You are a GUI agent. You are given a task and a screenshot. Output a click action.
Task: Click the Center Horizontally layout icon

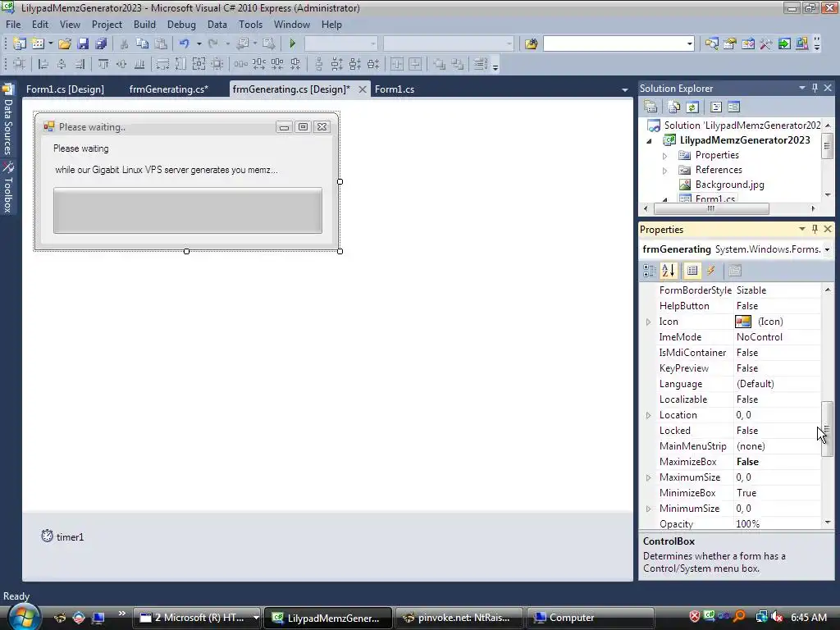click(397, 64)
